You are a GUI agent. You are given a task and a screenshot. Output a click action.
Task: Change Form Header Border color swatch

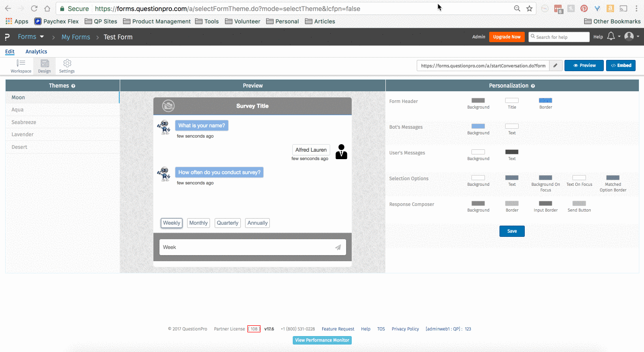coord(546,101)
